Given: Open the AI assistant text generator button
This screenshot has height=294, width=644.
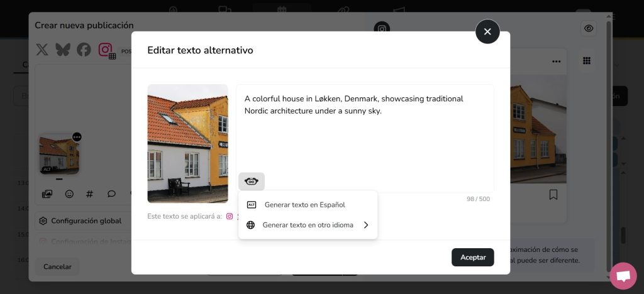Looking at the screenshot, I should click(252, 182).
